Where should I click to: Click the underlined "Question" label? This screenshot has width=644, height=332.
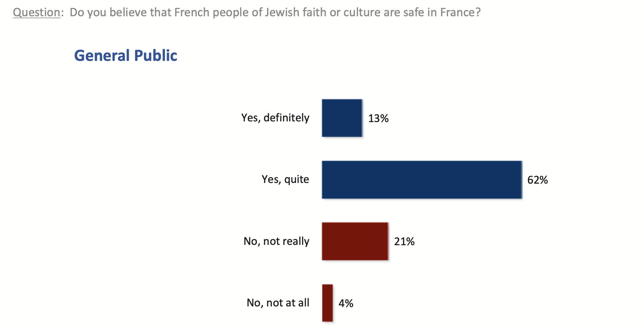(x=36, y=12)
